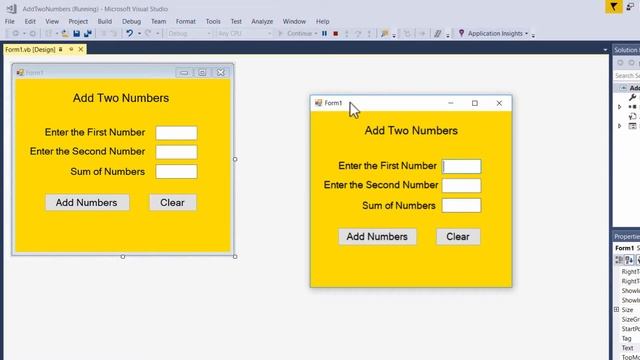This screenshot has height=360, width=640.
Task: Open the View menu
Action: click(x=52, y=21)
